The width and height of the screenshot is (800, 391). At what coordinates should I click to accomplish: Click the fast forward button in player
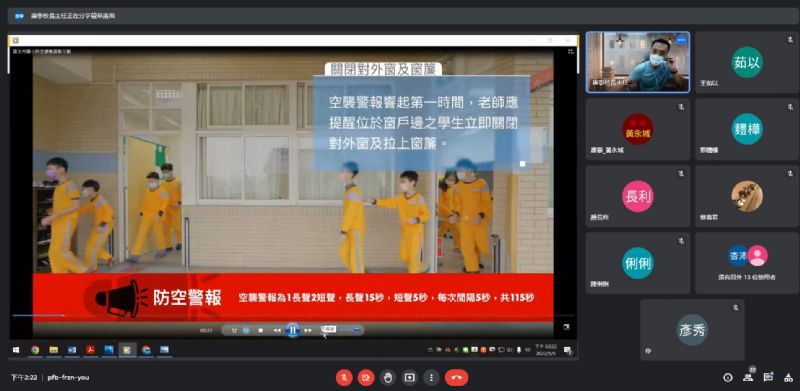(x=308, y=330)
